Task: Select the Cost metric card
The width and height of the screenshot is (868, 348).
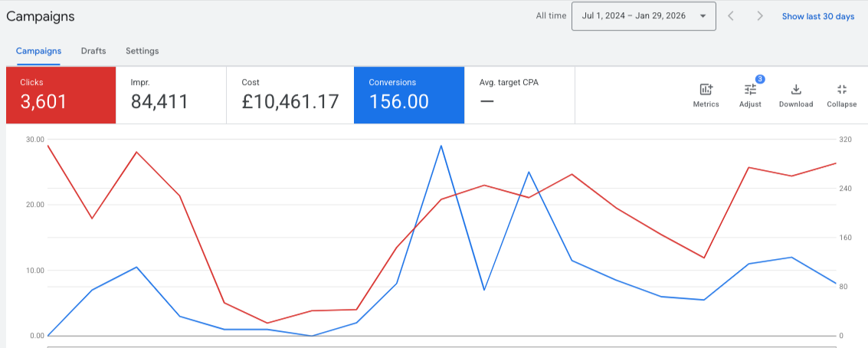Action: click(290, 95)
